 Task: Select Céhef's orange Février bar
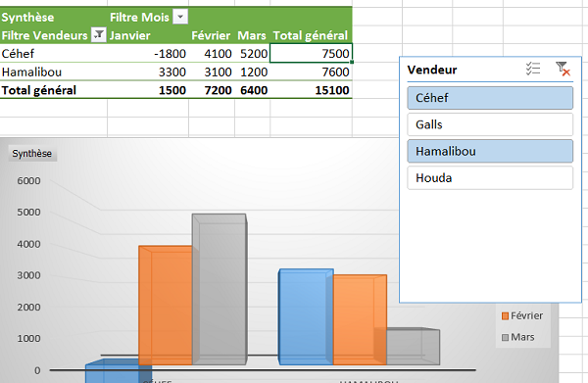(x=166, y=306)
